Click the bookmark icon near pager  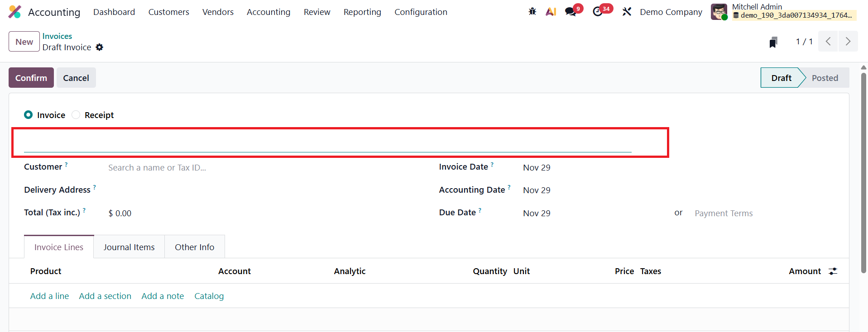pyautogui.click(x=773, y=42)
